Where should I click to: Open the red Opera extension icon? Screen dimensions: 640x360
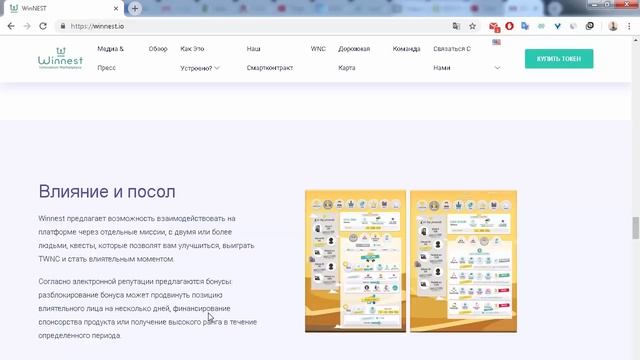pos(509,26)
